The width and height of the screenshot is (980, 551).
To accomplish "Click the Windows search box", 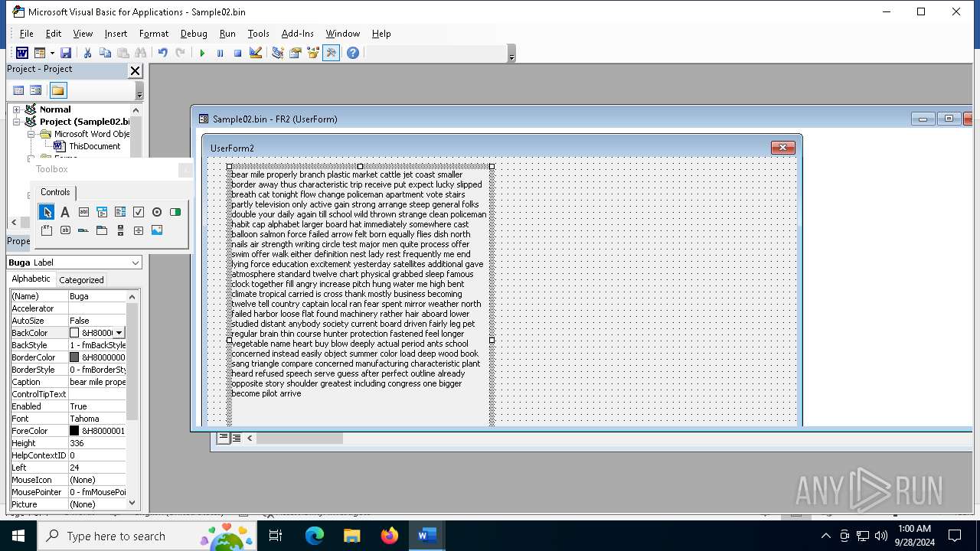I will 146,536.
